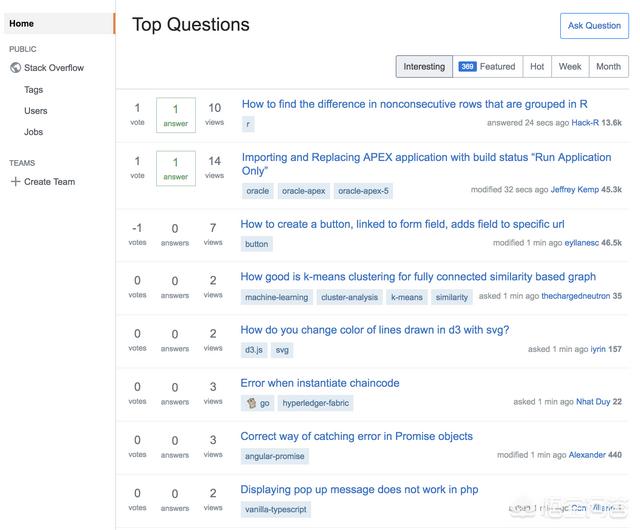
Task: Open user Hack-R's profile
Action: pos(585,123)
